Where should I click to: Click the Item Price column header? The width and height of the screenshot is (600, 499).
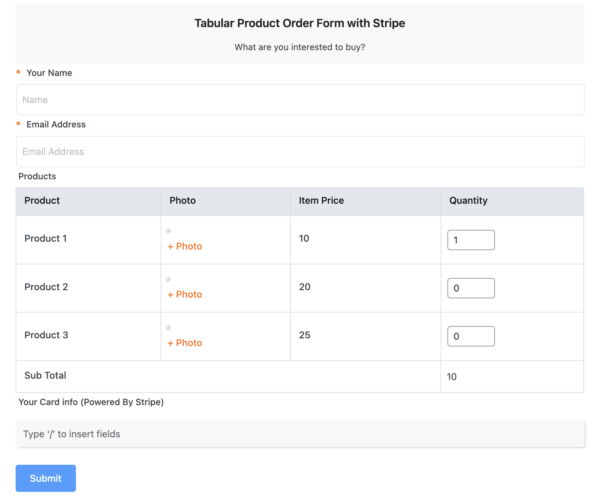click(321, 201)
